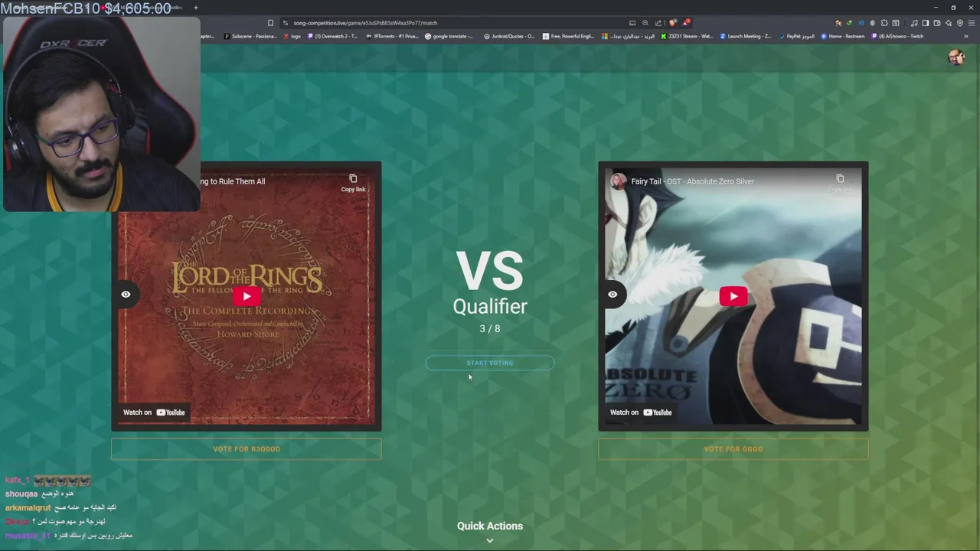Open AlShowoo Twitch bookmark
The width and height of the screenshot is (980, 551).
(x=898, y=36)
